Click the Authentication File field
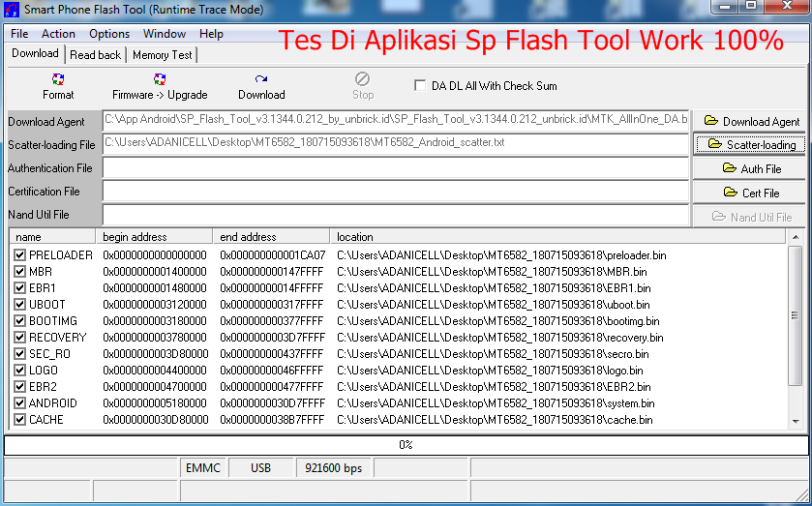This screenshot has height=506, width=812. 396,167
